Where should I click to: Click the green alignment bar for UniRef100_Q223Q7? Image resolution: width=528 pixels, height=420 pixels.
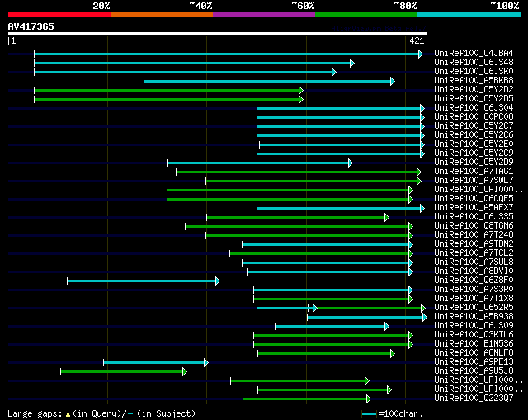tap(307, 399)
